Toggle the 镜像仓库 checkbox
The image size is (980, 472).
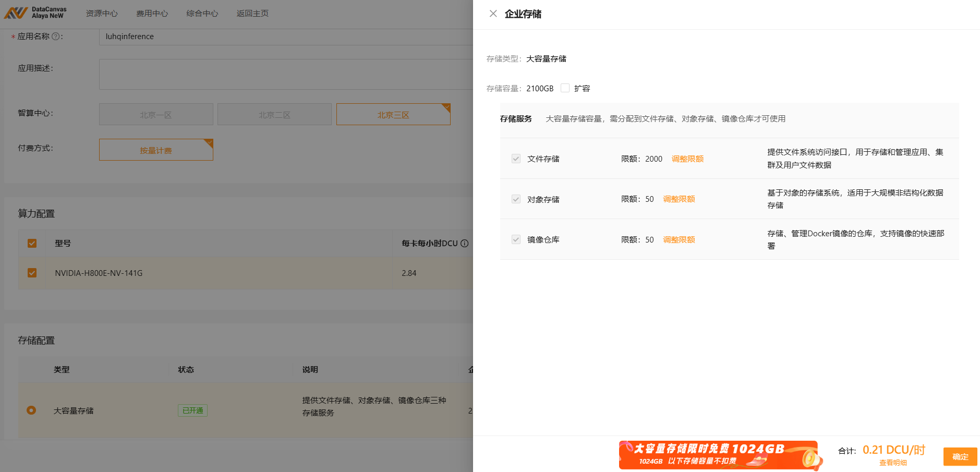coord(516,239)
